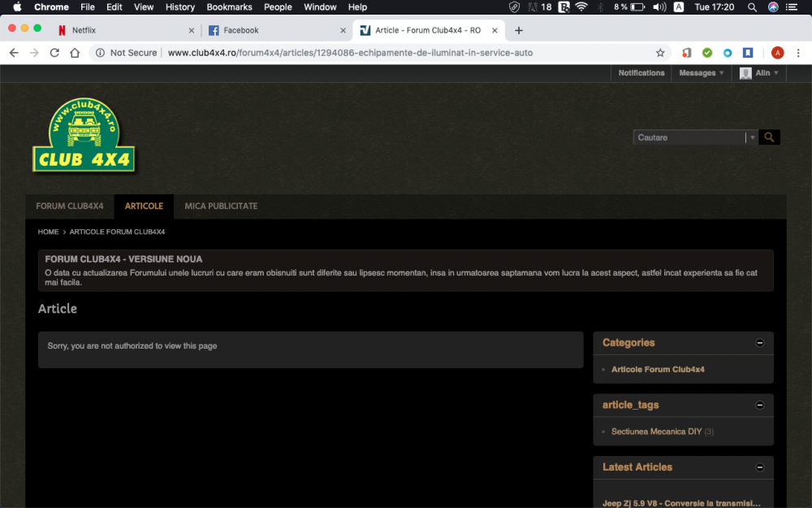Click the Notifications link

(641, 73)
